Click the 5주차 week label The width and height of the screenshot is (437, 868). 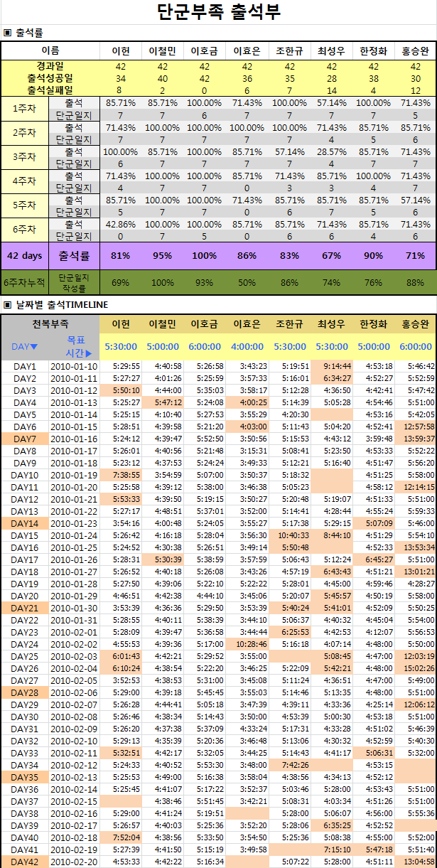click(x=24, y=205)
